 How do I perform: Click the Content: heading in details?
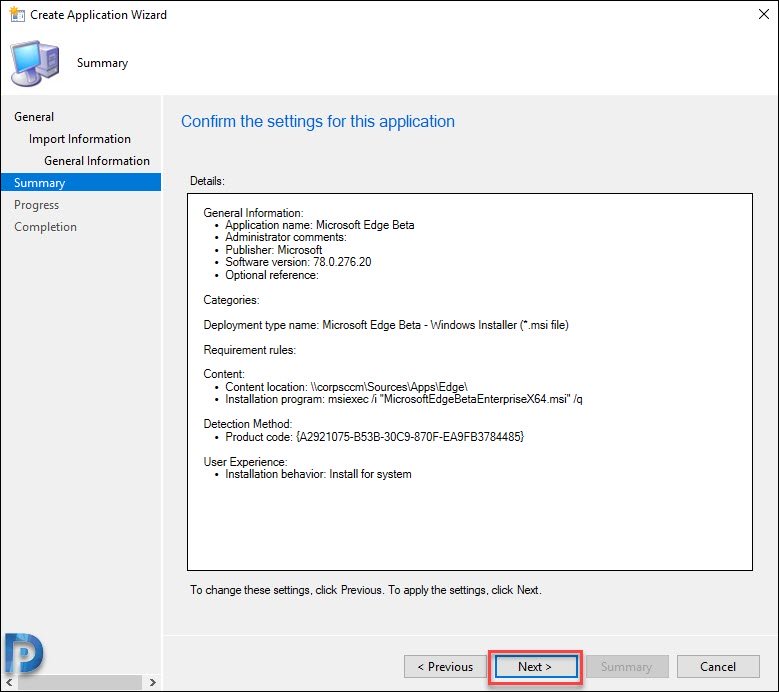coord(224,374)
